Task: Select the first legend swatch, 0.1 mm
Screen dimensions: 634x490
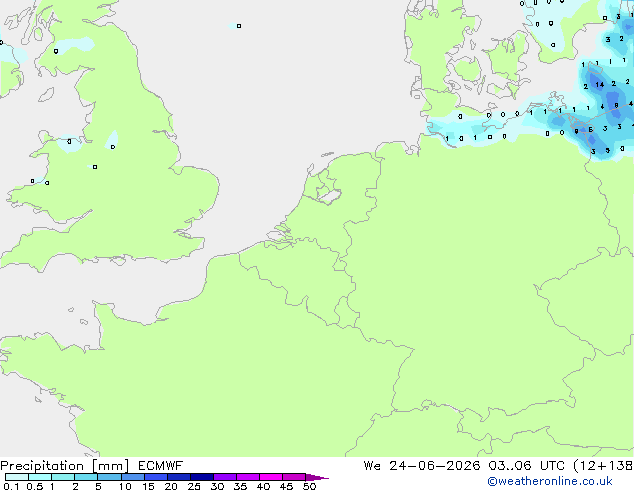Action: coord(17,477)
